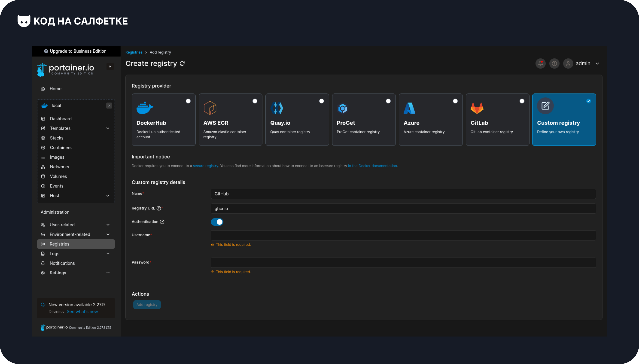This screenshot has height=364, width=639.
Task: Click the Custom registry edit pencil icon
Action: (545, 106)
